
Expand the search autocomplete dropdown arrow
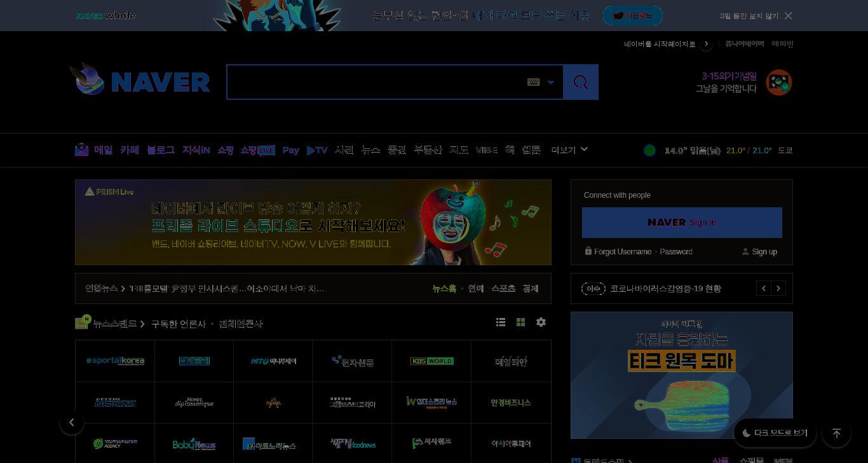[551, 82]
